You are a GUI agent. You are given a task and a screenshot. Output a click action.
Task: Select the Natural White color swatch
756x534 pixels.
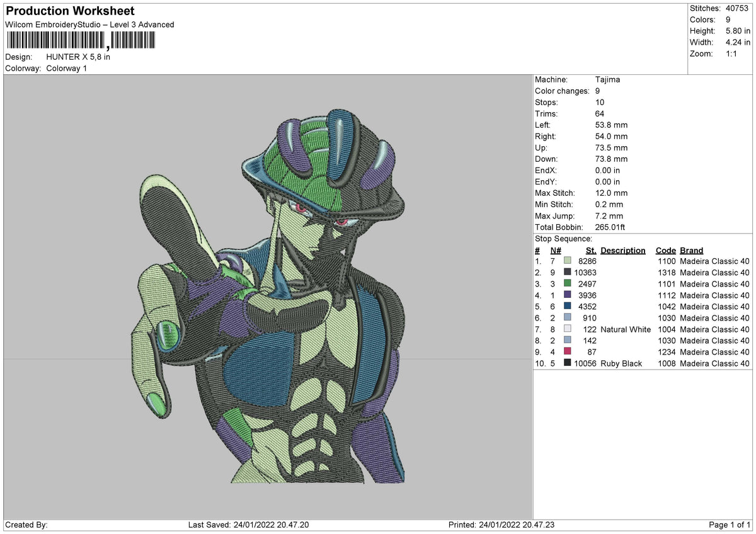(x=568, y=329)
